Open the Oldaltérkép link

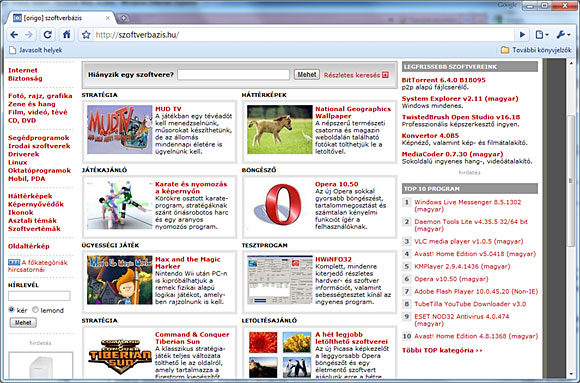tap(28, 246)
